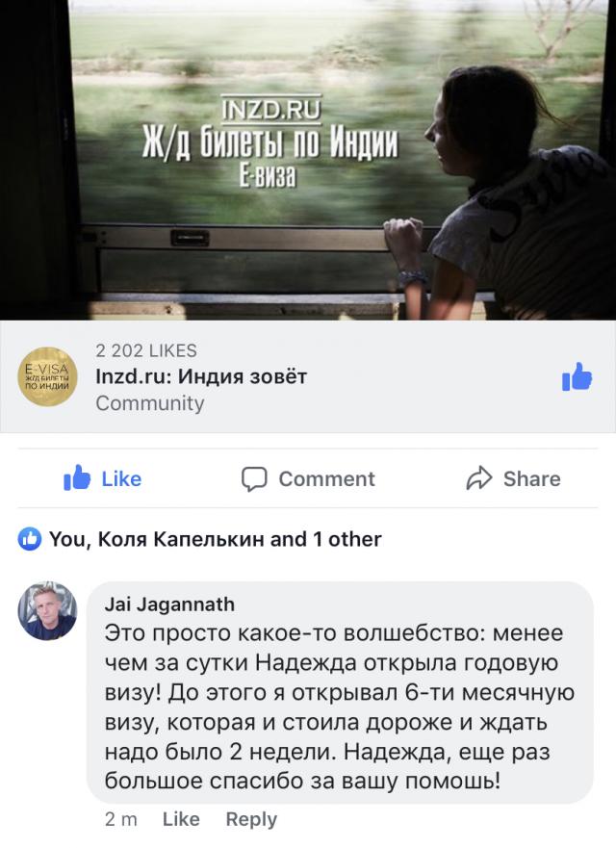Click the Share label under the post
Viewport: 616px width, 848px height.
[531, 479]
